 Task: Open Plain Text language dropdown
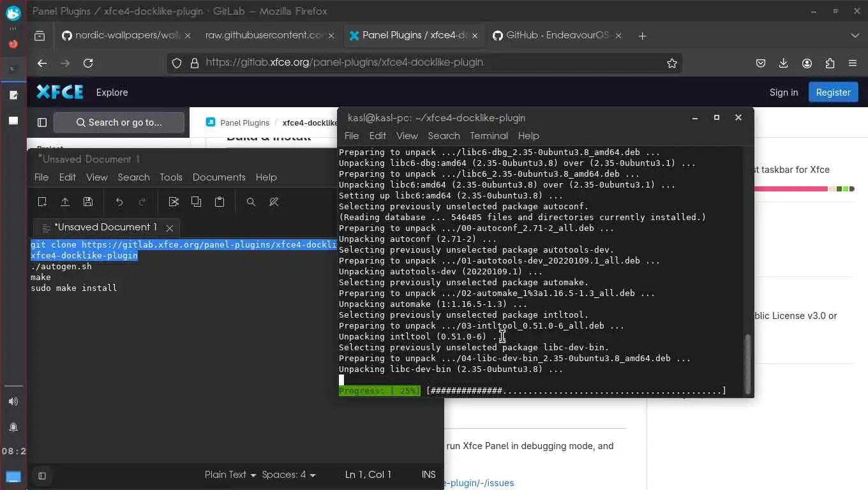[x=230, y=475]
